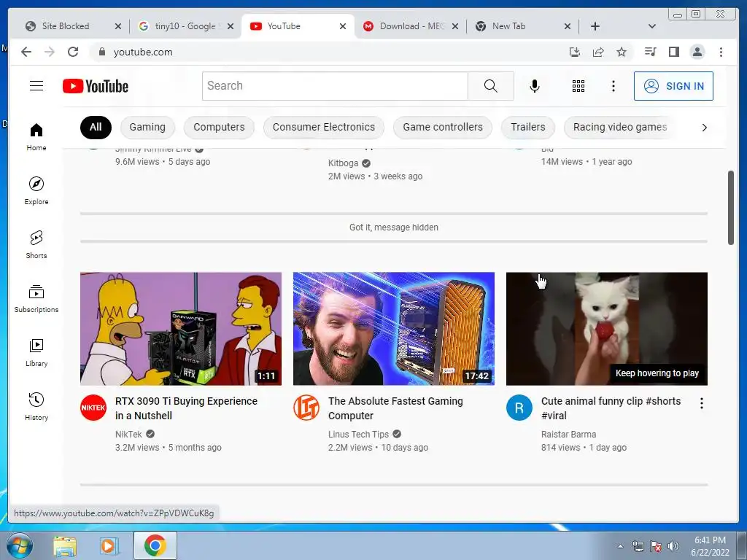The width and height of the screenshot is (747, 560).
Task: Open Kitboga channel name link
Action: [x=343, y=163]
